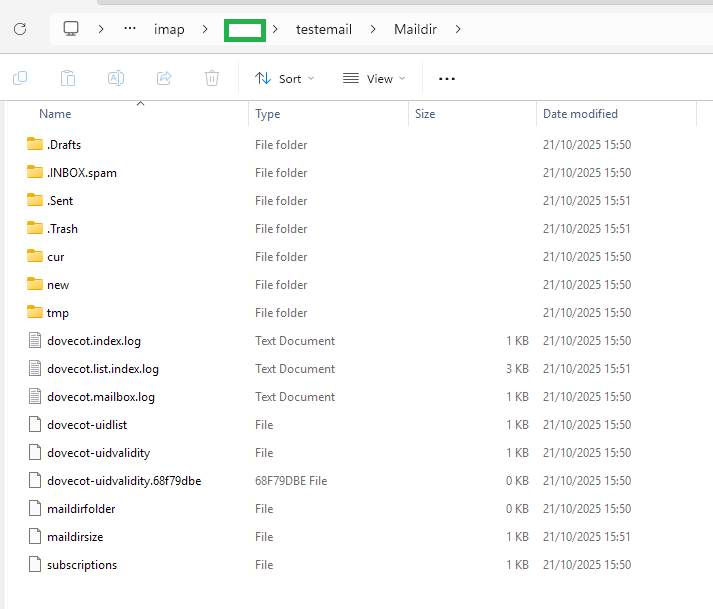The height and width of the screenshot is (609, 713).
Task: Click the Rename icon in toolbar
Action: (x=116, y=78)
